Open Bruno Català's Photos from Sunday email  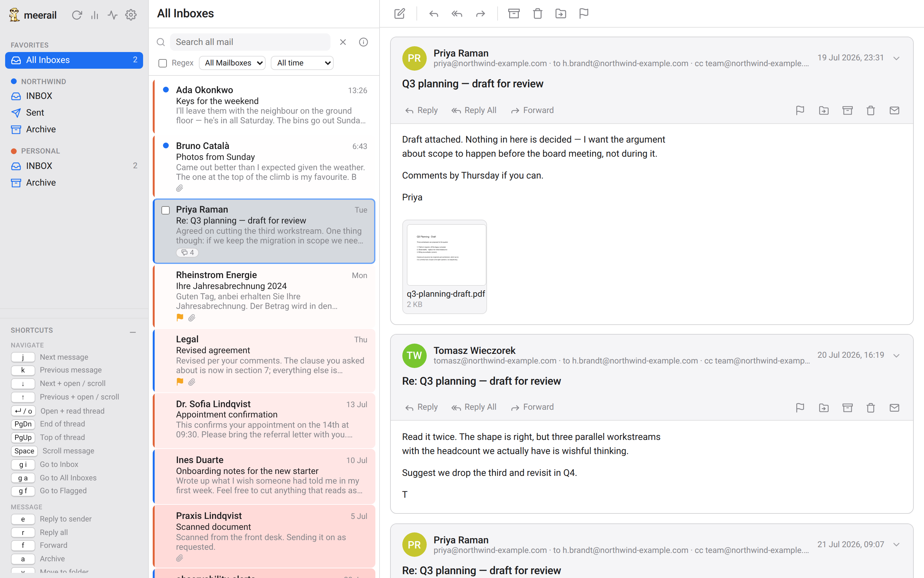coord(264,166)
